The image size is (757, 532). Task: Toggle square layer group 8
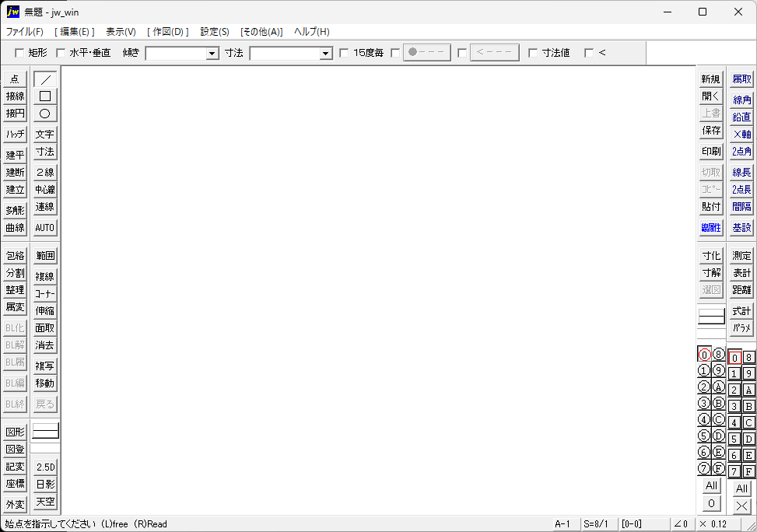click(x=748, y=357)
